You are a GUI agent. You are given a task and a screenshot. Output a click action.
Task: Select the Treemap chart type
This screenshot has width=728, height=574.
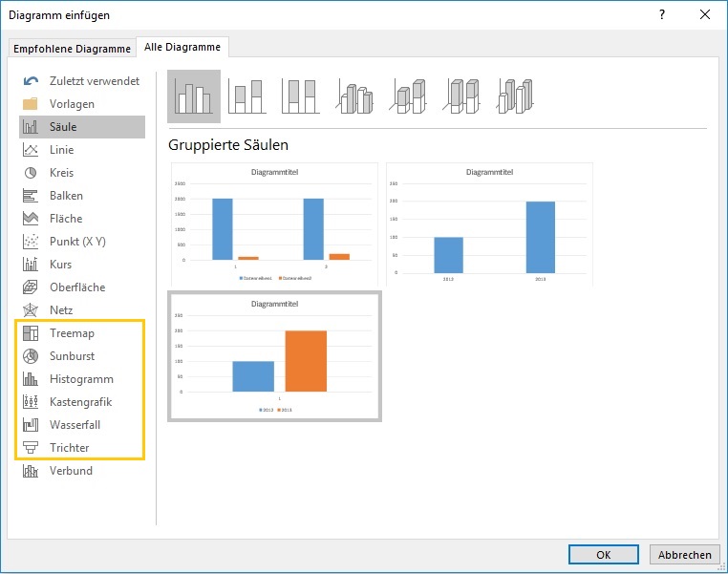click(x=72, y=333)
